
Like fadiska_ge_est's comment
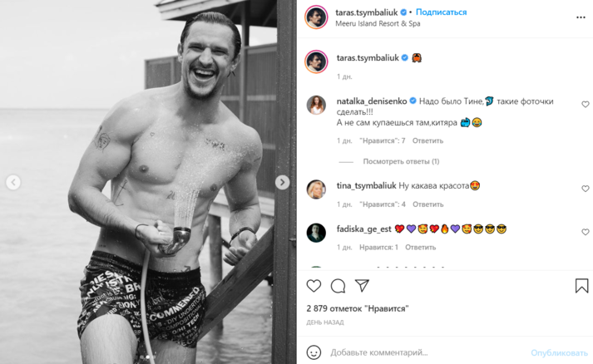586,232
